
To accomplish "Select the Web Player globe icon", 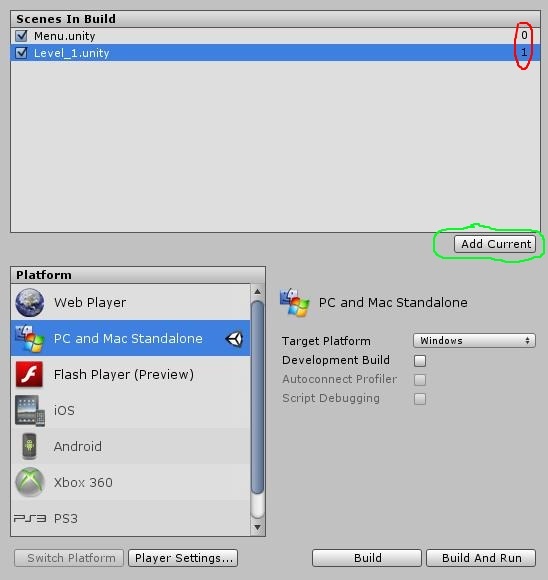I will click(x=30, y=303).
